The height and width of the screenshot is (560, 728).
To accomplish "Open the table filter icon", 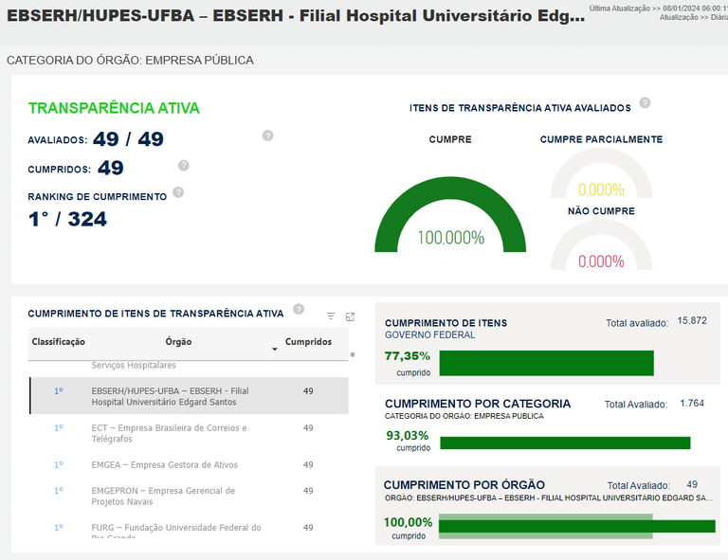I will point(331,316).
